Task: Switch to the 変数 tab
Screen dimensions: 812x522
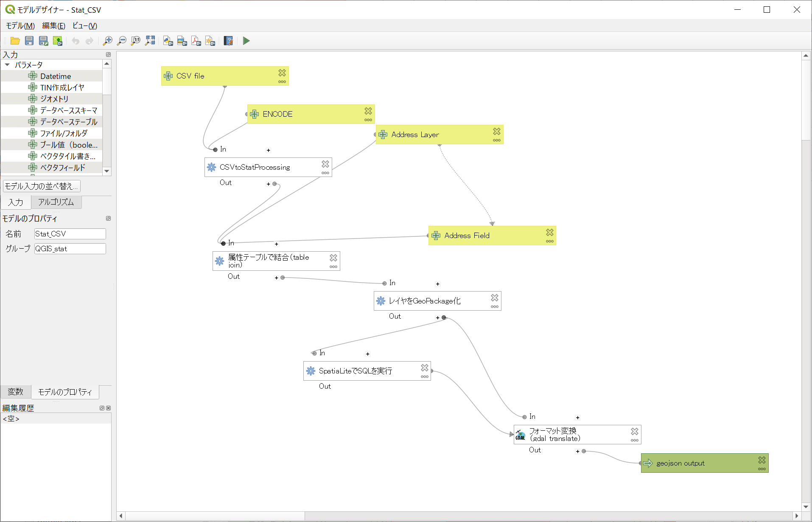Action: [16, 392]
